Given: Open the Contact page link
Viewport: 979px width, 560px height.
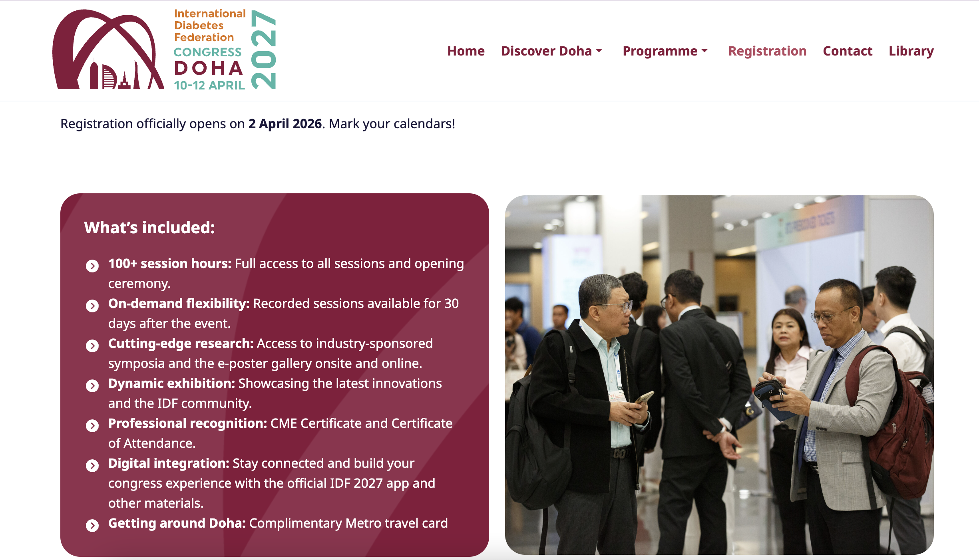Looking at the screenshot, I should coord(848,51).
